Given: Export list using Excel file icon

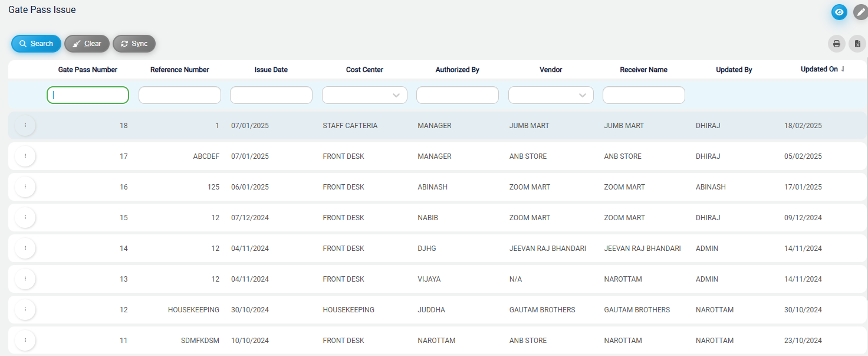Looking at the screenshot, I should [x=857, y=44].
